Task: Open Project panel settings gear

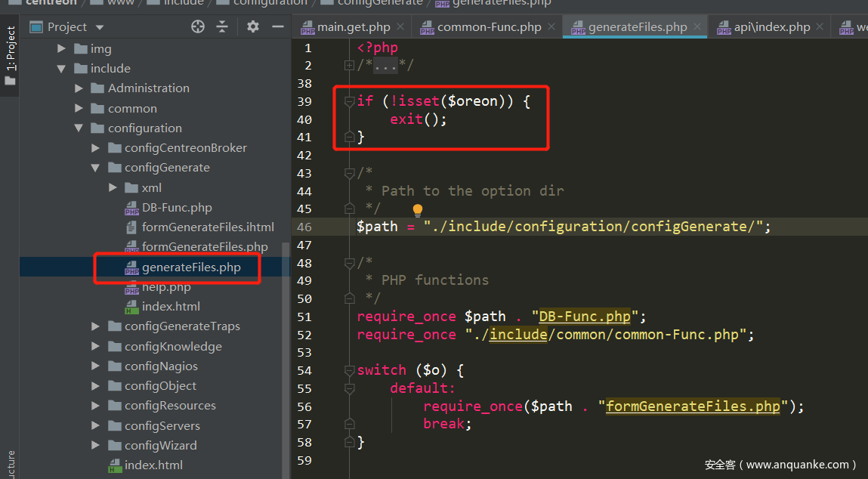Action: (x=253, y=27)
